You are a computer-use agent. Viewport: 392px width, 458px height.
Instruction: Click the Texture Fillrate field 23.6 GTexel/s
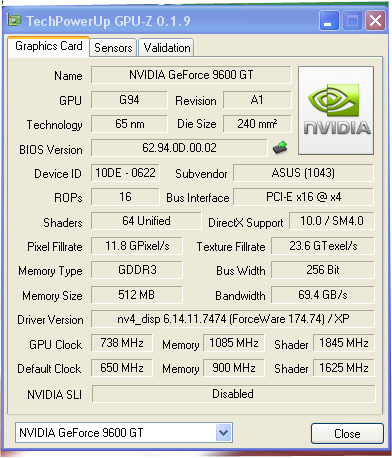click(x=323, y=246)
